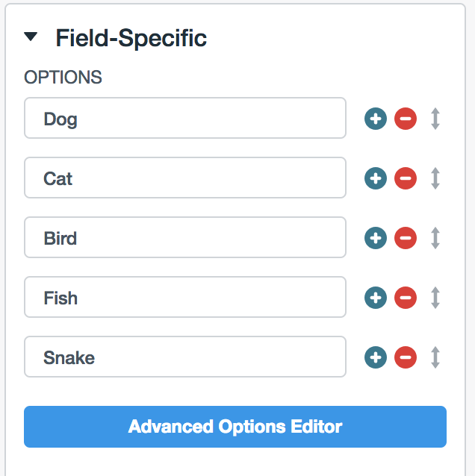Click the add icon beside Dog

[x=376, y=119]
